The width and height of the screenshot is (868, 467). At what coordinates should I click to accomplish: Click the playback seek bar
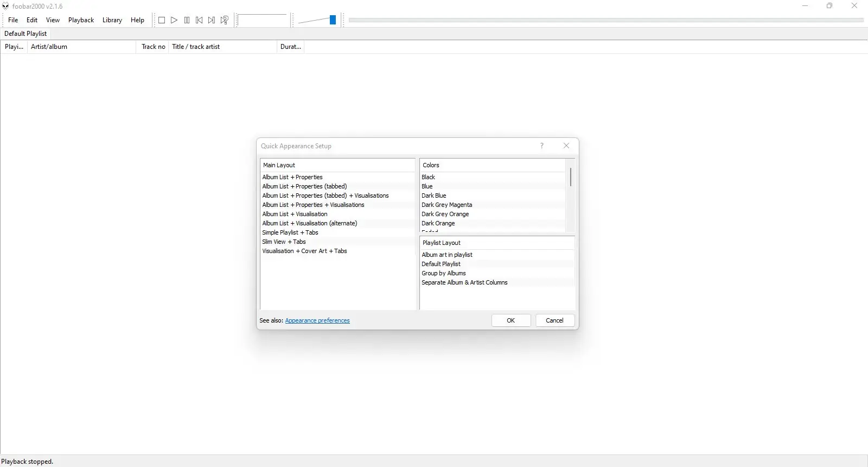click(x=606, y=20)
